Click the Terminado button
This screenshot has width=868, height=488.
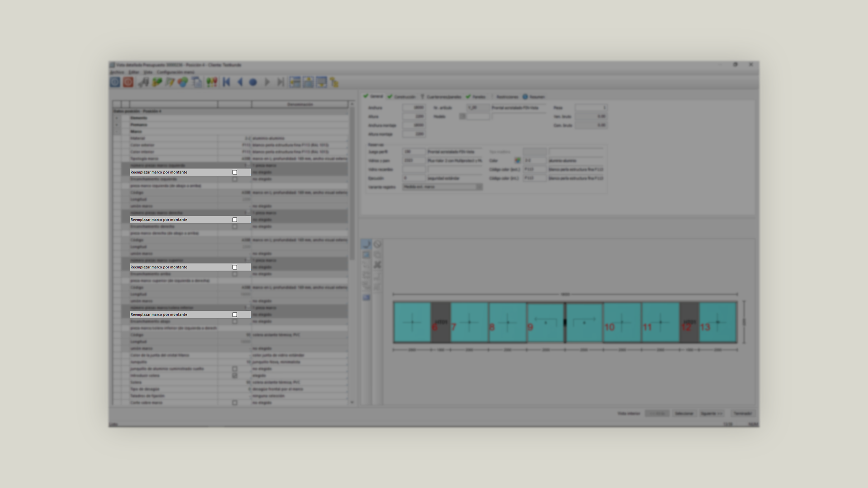pyautogui.click(x=742, y=413)
